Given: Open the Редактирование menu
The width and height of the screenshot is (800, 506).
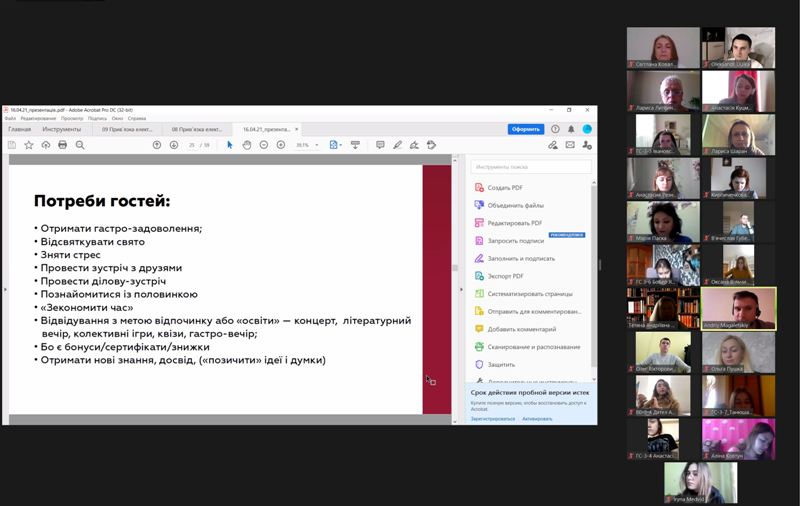Looking at the screenshot, I should (38, 118).
